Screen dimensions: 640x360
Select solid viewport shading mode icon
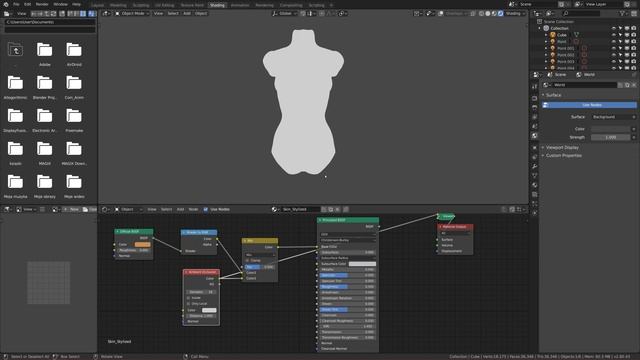coord(487,13)
